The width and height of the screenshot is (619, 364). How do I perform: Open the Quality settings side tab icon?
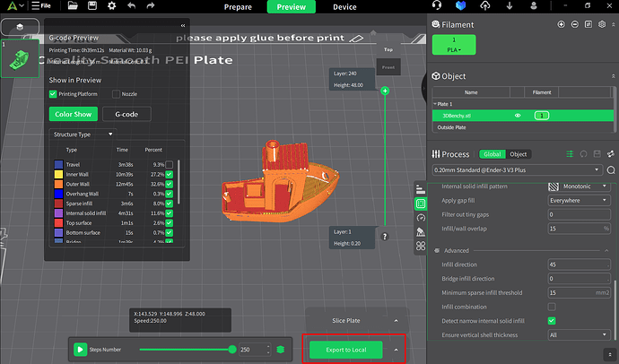pos(421,189)
